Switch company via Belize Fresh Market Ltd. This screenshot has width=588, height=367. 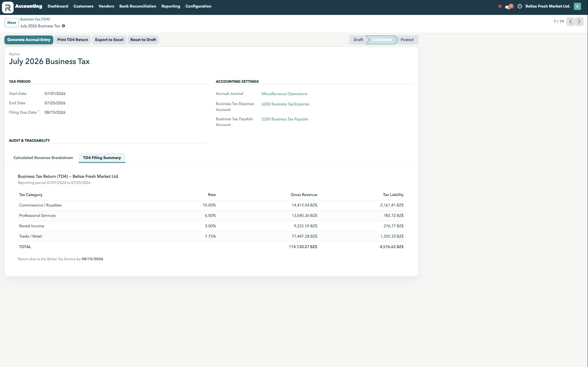point(547,6)
